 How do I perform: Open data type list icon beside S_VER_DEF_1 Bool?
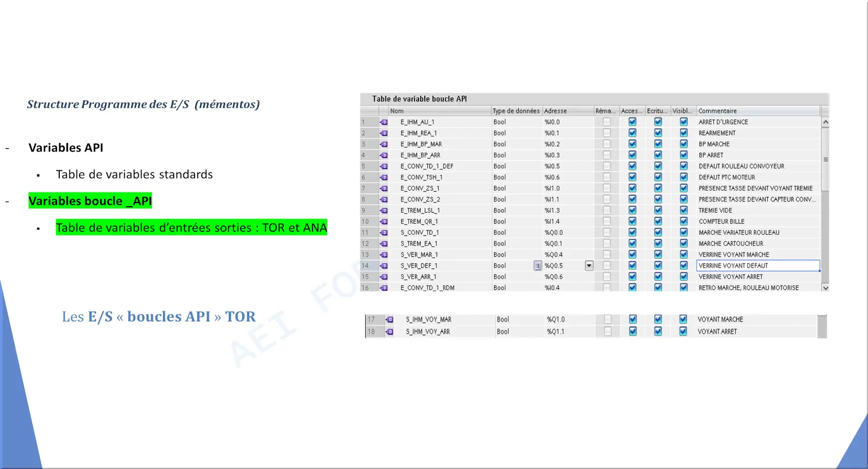click(538, 266)
